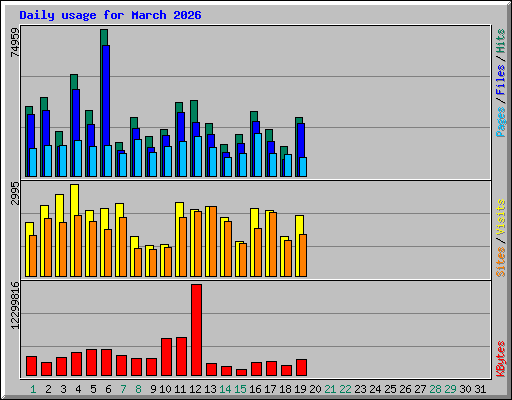Click the 'Sites' legend label
This screenshot has width=512, height=400.
(500, 262)
